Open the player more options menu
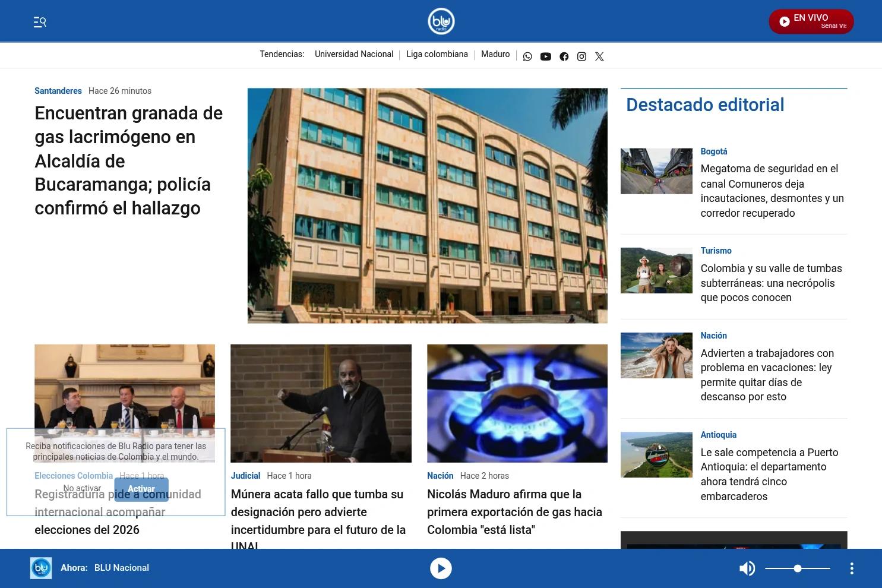This screenshot has height=588, width=882. pyautogui.click(x=852, y=568)
